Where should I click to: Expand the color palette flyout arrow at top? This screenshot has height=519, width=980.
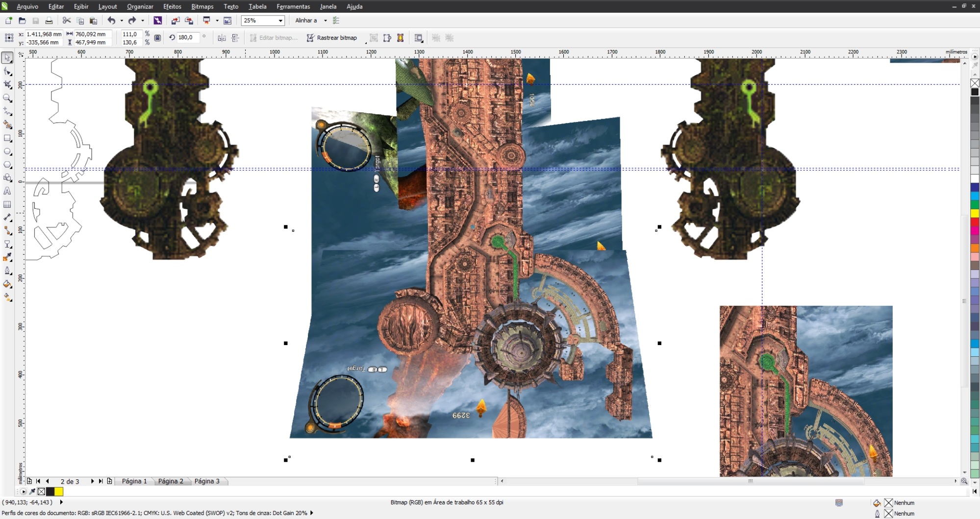coord(975,57)
